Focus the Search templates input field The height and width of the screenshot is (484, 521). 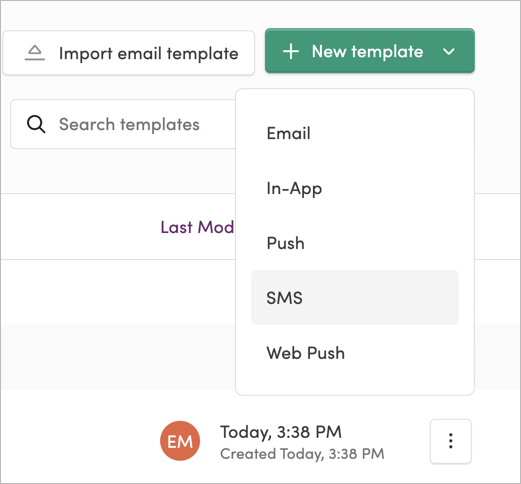click(123, 124)
